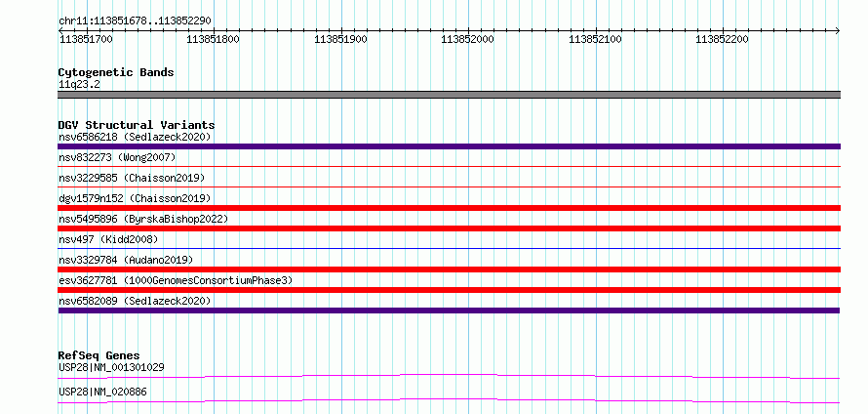Open USP28|NM_001301029 transcript label
The height and width of the screenshot is (414, 868).
(111, 367)
